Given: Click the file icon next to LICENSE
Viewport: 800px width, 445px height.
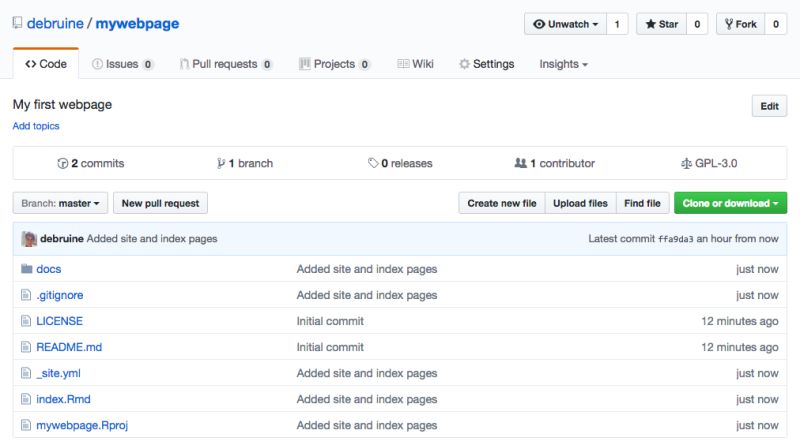Looking at the screenshot, I should [x=26, y=320].
